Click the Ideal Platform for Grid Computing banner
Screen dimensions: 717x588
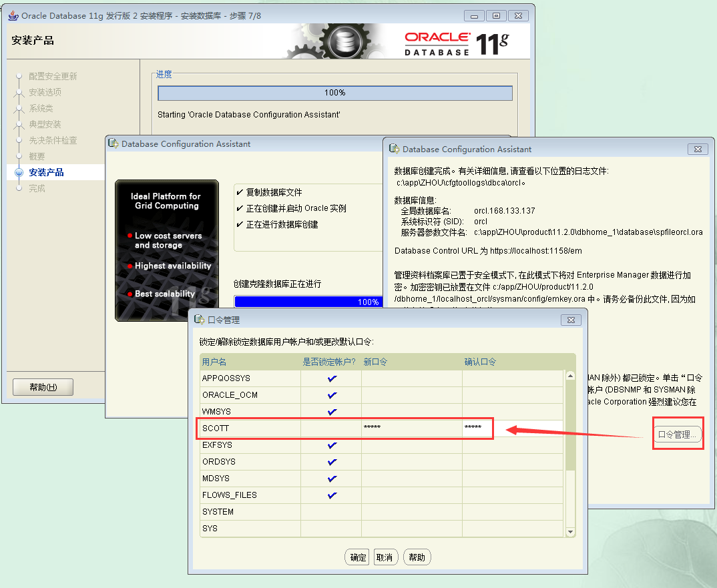(167, 250)
